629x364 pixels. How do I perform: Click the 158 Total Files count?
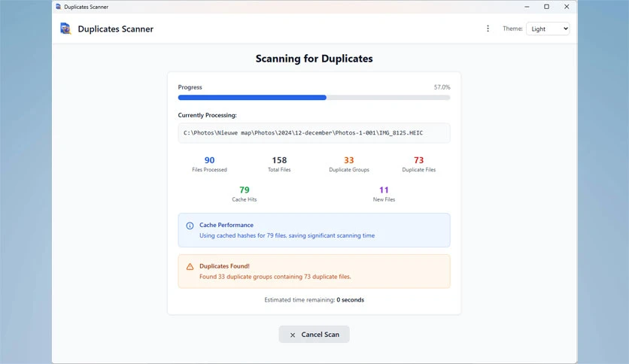click(279, 160)
